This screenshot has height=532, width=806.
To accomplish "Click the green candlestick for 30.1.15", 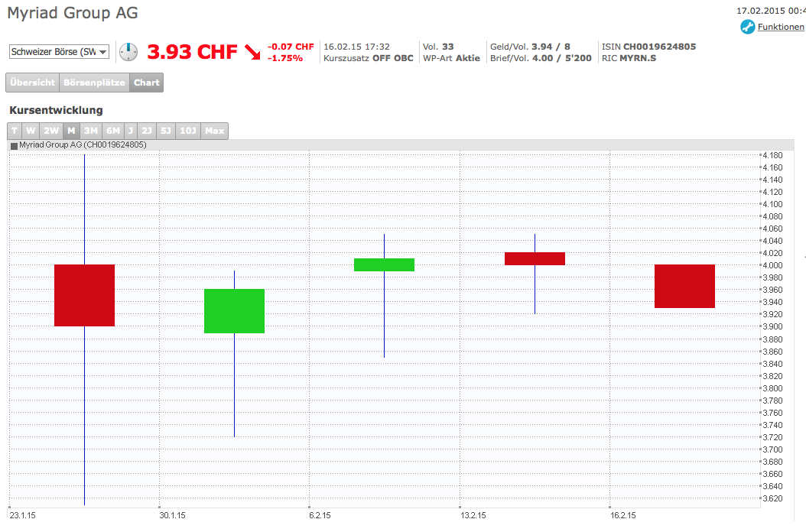I will pos(235,311).
